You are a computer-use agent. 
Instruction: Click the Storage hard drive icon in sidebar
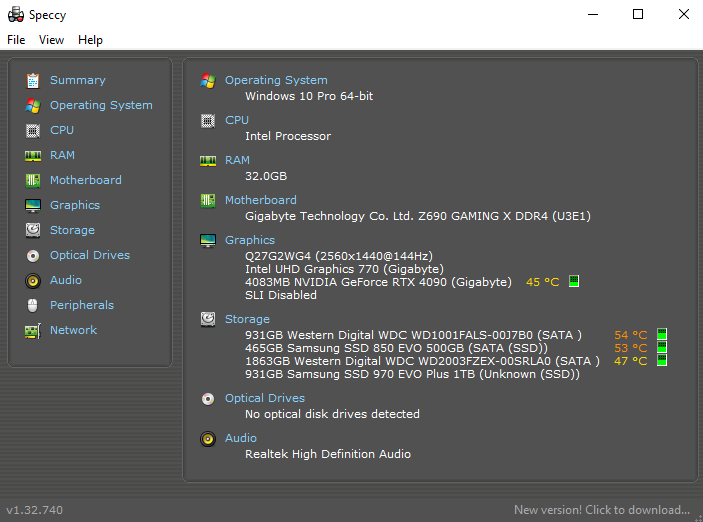33,231
